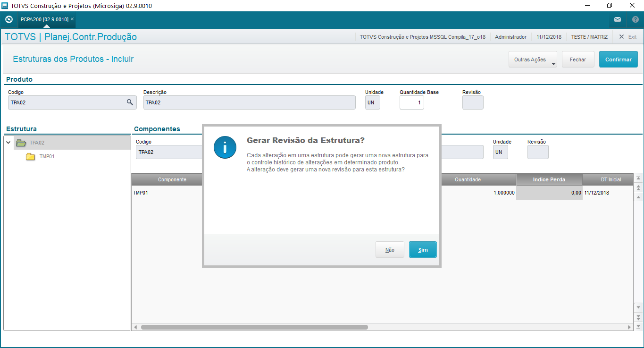Screen dimensions: 644x348
Task: Click the DT Inicial column header
Action: pos(608,179)
